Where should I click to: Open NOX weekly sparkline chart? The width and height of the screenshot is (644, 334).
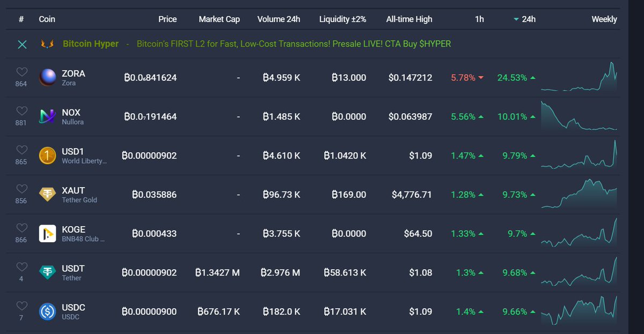[579, 116]
